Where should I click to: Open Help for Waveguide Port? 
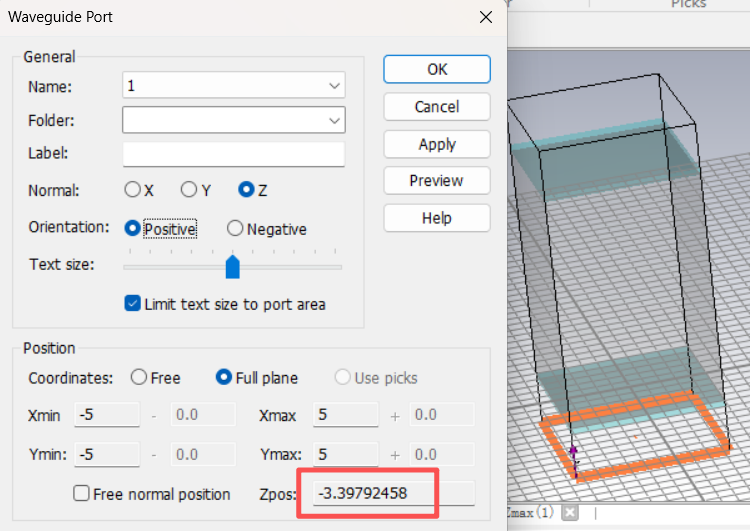437,218
